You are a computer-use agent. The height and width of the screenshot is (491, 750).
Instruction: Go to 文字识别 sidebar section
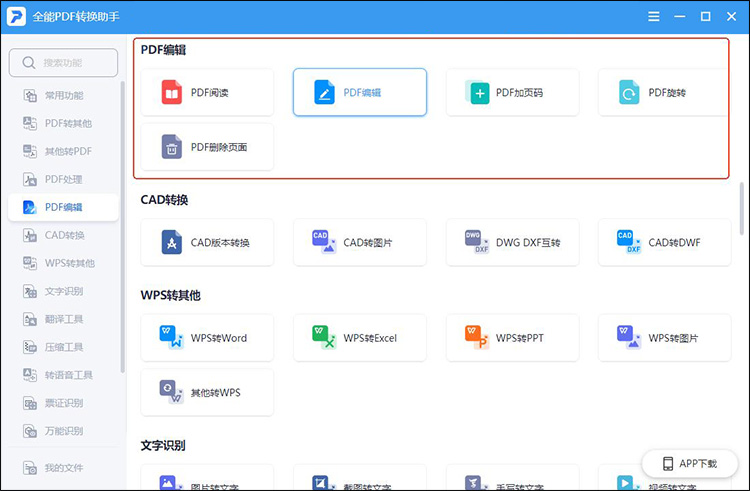click(63, 291)
